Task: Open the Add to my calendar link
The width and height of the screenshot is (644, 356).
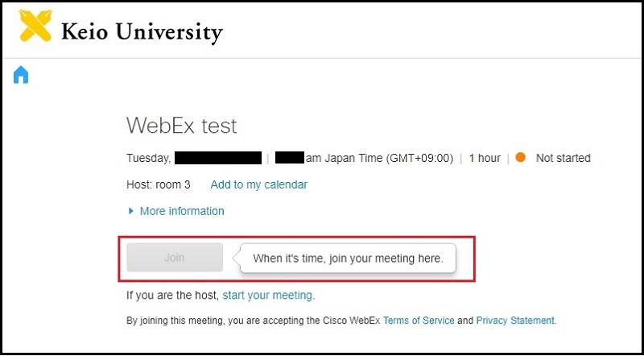Action: tap(258, 184)
